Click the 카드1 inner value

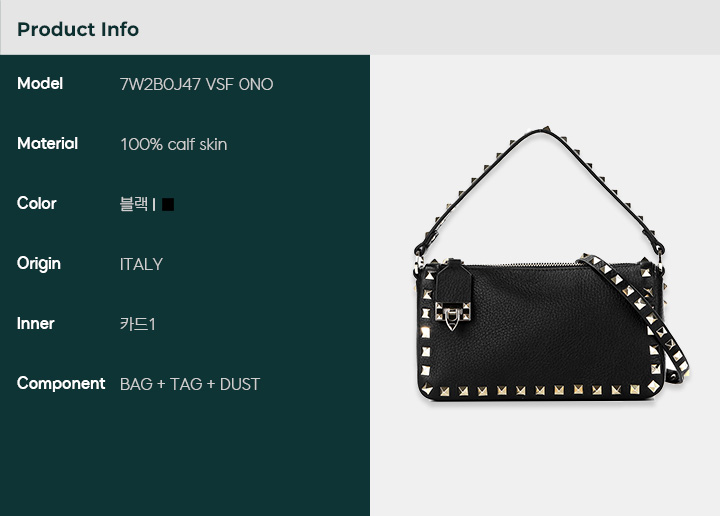(x=138, y=324)
